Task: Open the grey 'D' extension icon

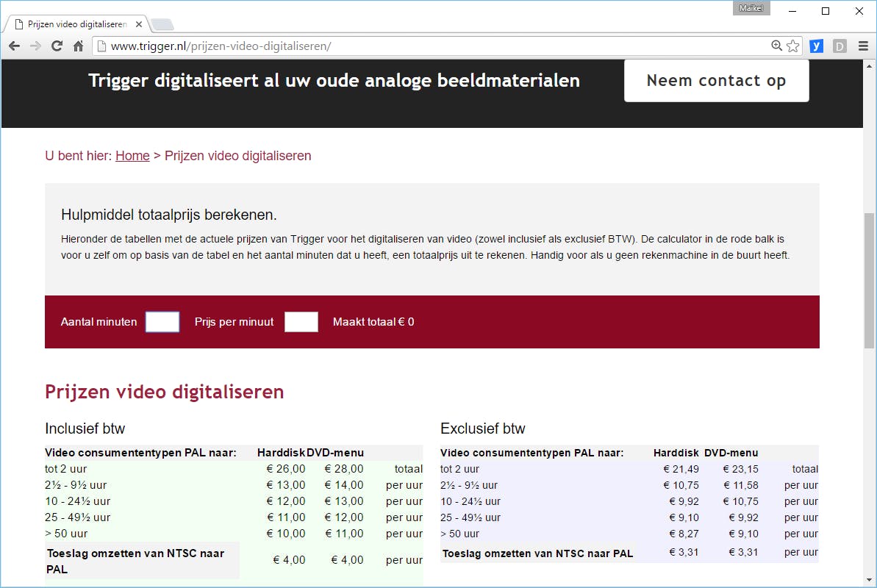Action: click(x=840, y=46)
